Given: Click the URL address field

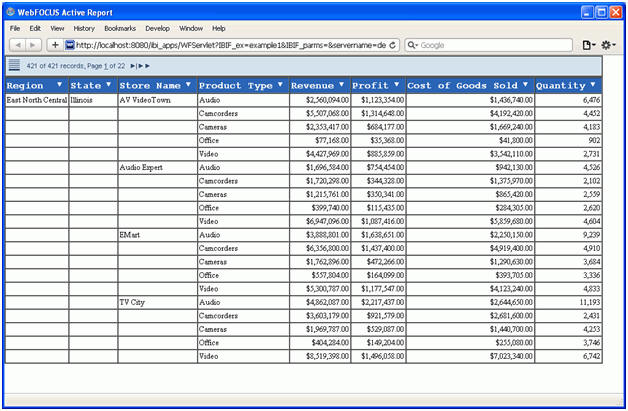Looking at the screenshot, I should click(231, 45).
